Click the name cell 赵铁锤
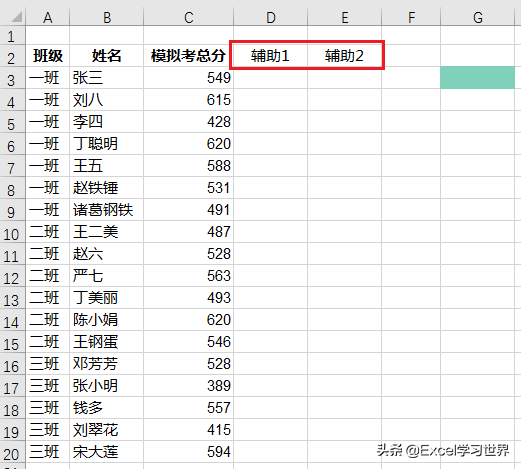The width and height of the screenshot is (521, 469). (x=107, y=188)
